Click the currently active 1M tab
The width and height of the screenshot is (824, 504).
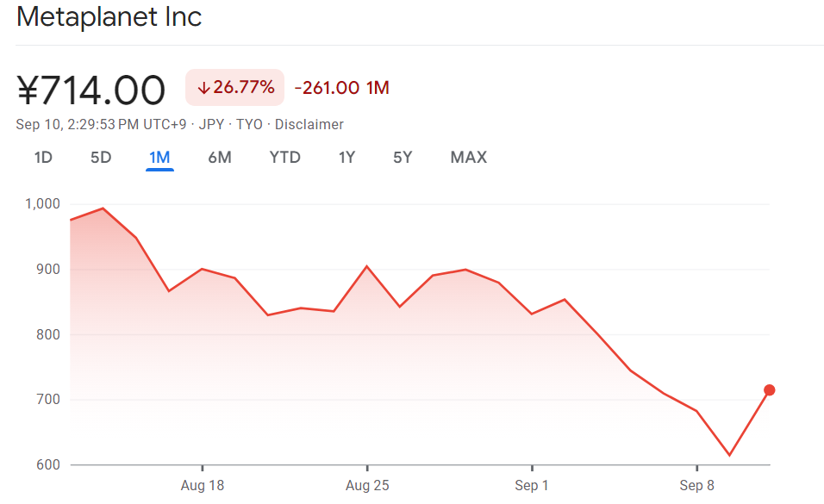159,158
